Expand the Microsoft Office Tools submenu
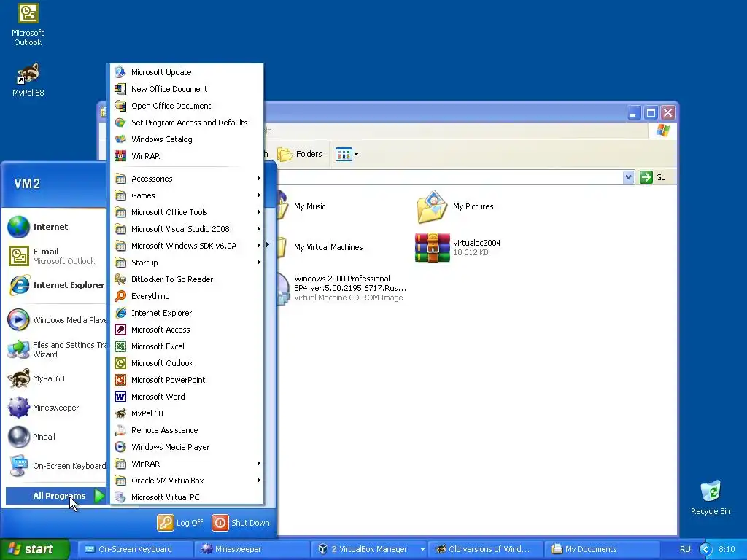The image size is (747, 560). point(187,212)
